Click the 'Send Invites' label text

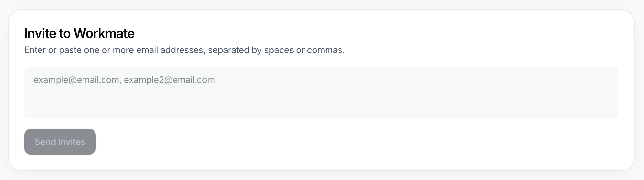point(60,142)
